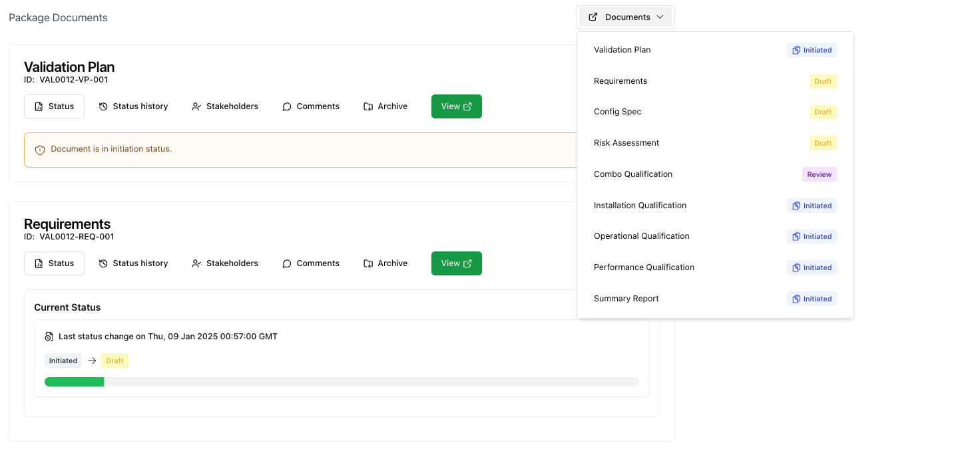980x453 pixels.
Task: Click Initiated badge icon for Summary Report
Action: tap(796, 299)
